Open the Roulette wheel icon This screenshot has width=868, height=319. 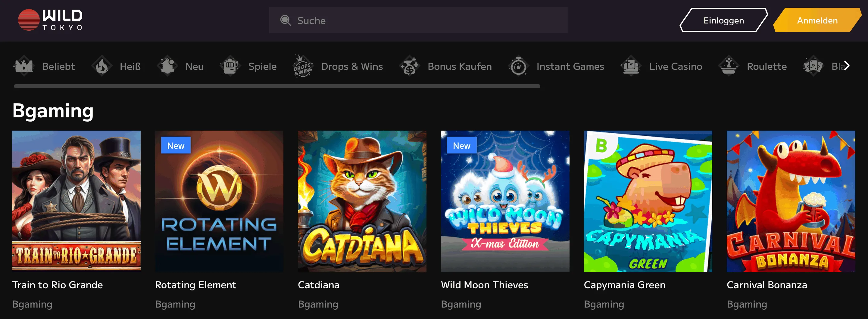729,66
